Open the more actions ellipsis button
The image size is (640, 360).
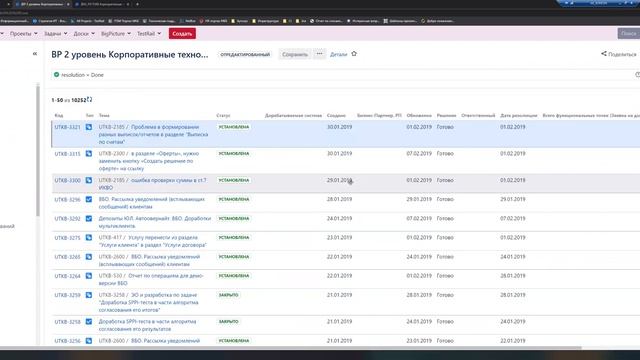pos(320,54)
